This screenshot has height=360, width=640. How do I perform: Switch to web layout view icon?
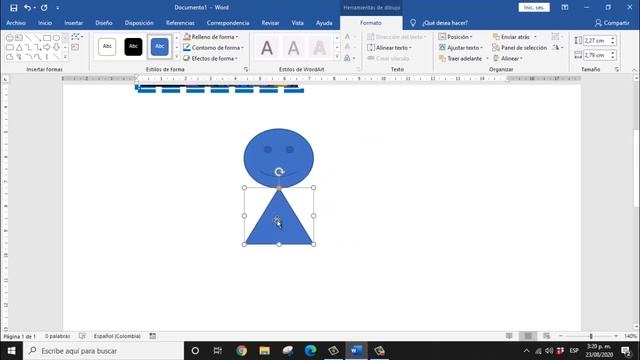(547, 336)
